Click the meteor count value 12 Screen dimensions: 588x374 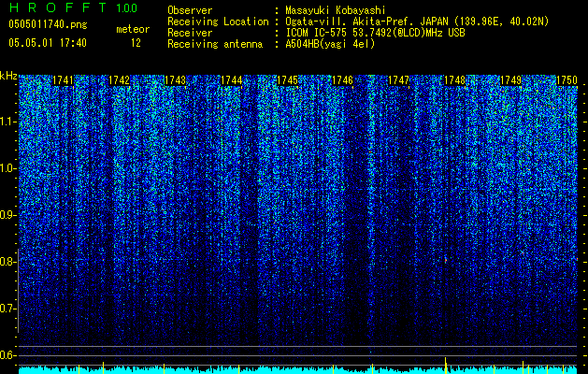pos(136,43)
